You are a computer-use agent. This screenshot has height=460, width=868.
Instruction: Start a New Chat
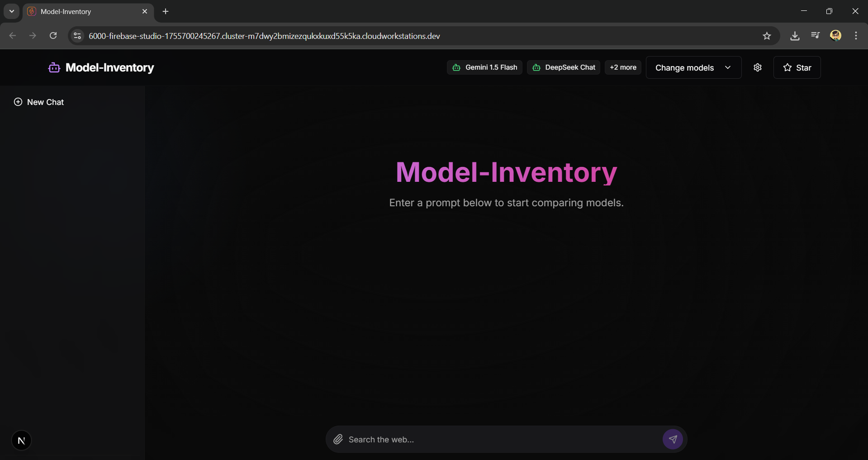coord(39,102)
